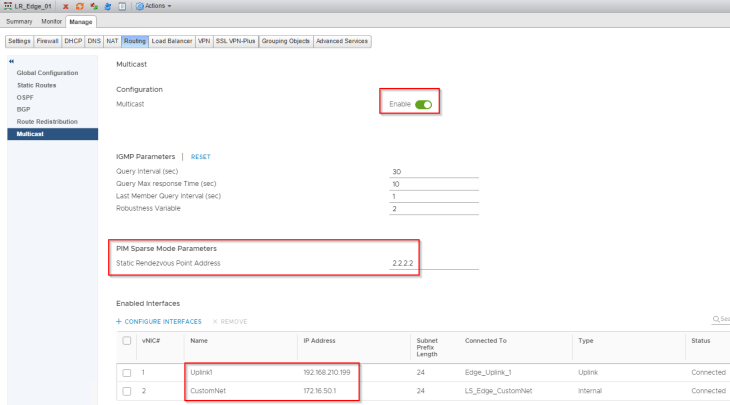Image resolution: width=730 pixels, height=405 pixels.
Task: Check the CustomNet interface row checkbox
Action: (126, 391)
